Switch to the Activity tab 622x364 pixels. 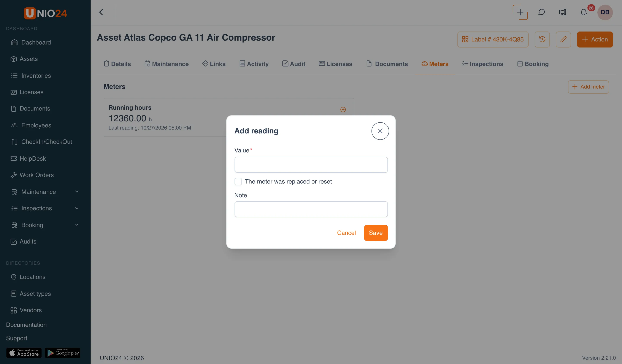coord(254,64)
